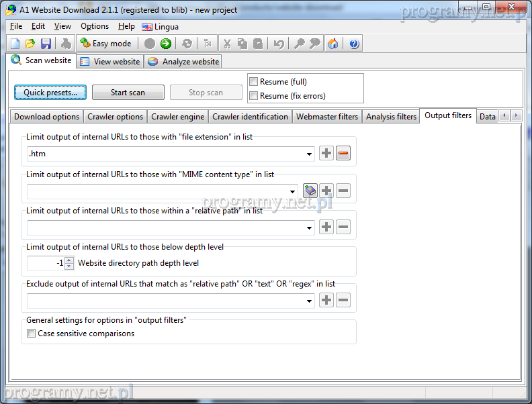Click the New project toolbar icon
532x404 pixels.
pyautogui.click(x=15, y=44)
